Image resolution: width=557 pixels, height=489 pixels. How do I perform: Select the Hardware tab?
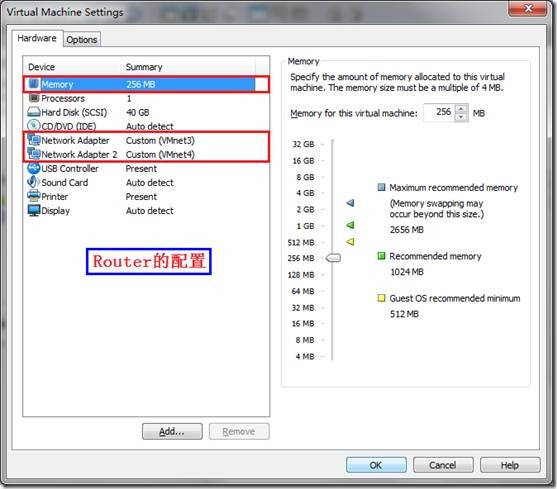click(37, 38)
